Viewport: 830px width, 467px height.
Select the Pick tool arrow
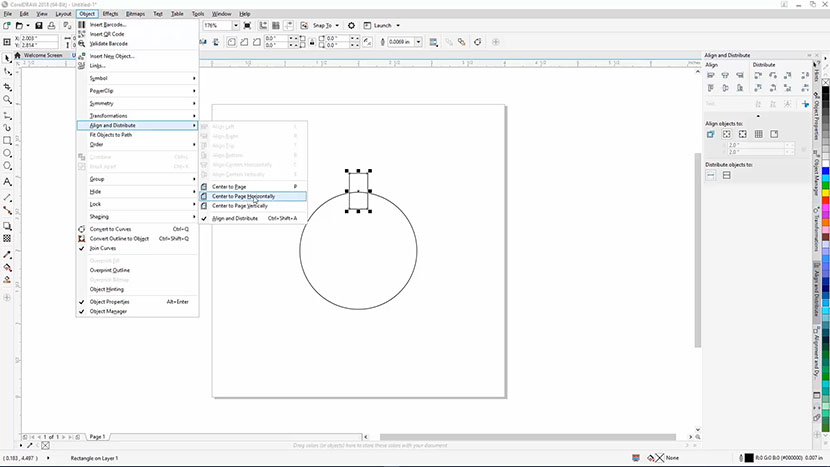7,58
